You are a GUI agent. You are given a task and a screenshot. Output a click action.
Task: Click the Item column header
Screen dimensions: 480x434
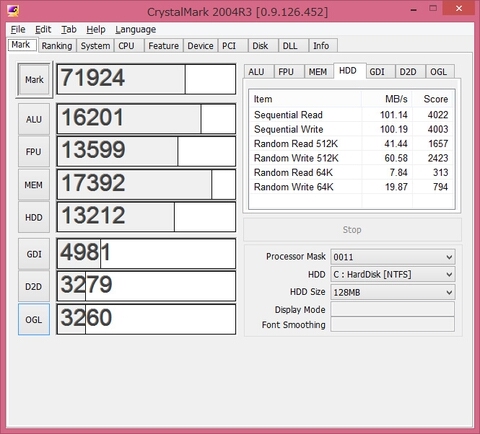point(305,99)
